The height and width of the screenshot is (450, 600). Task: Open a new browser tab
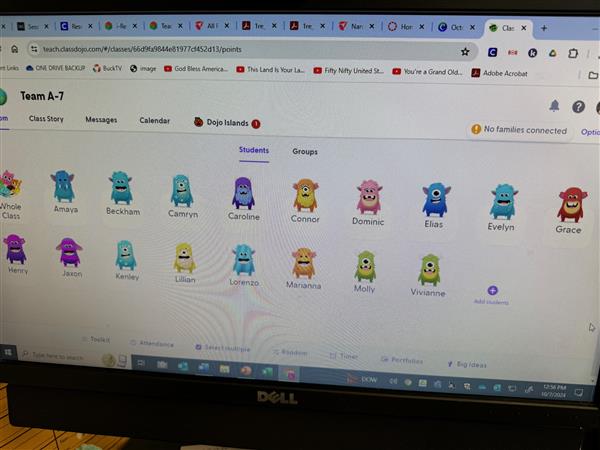point(544,28)
